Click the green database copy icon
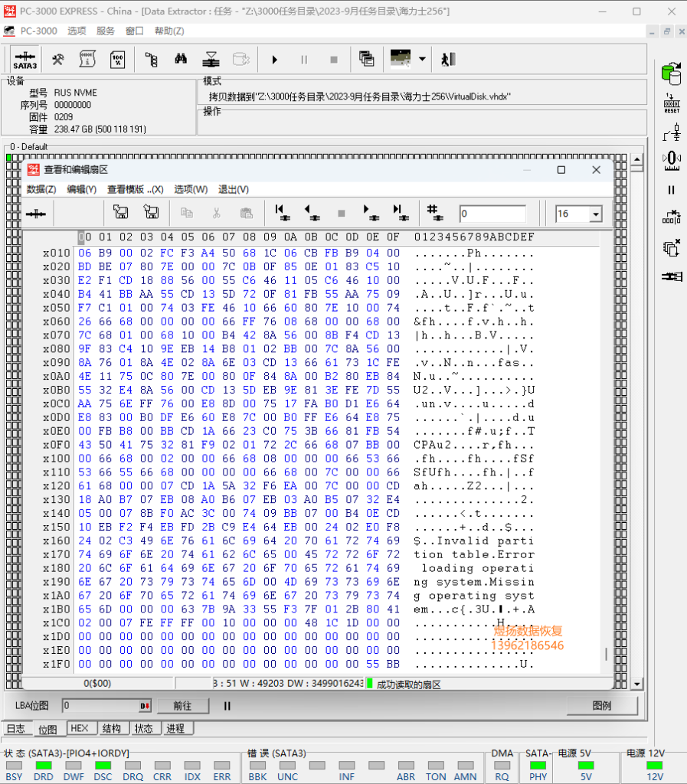 [672, 74]
